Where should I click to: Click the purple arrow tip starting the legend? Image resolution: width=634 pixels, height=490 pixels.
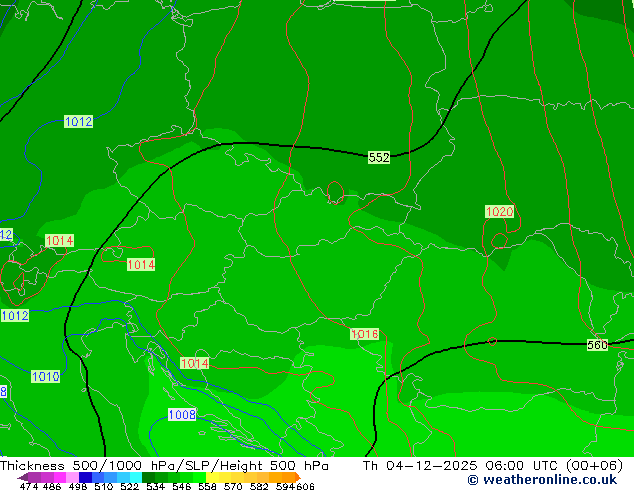[22, 477]
